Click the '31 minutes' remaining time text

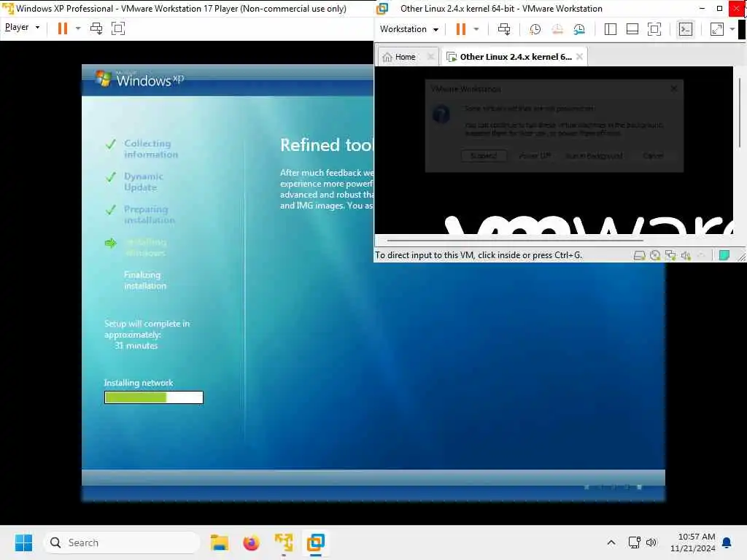pyautogui.click(x=136, y=346)
